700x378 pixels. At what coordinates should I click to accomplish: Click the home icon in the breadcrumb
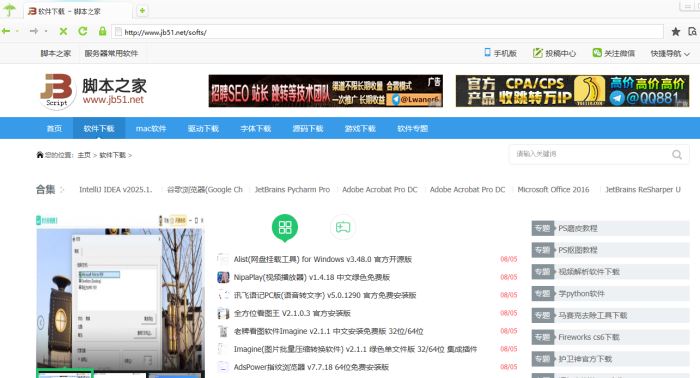click(x=40, y=155)
